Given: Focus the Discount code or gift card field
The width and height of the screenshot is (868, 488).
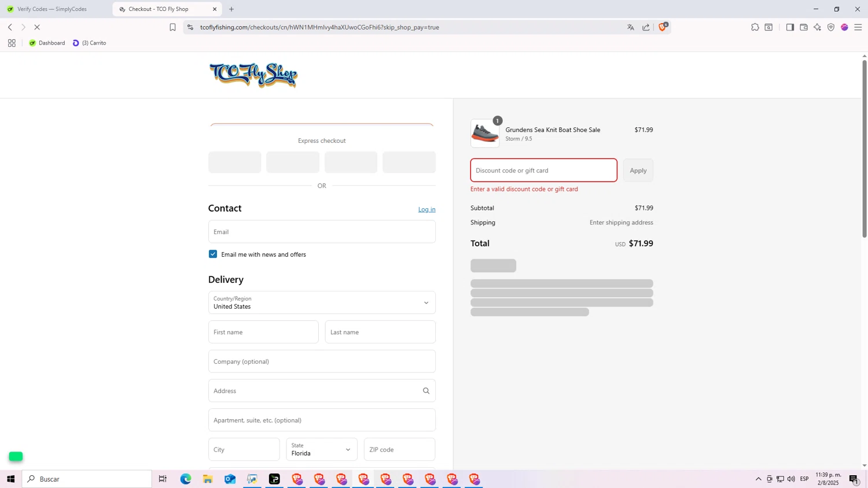Looking at the screenshot, I should click(544, 170).
